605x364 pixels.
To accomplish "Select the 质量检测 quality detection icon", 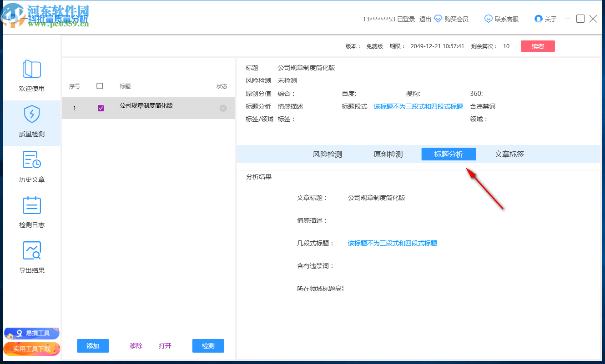I will click(31, 121).
